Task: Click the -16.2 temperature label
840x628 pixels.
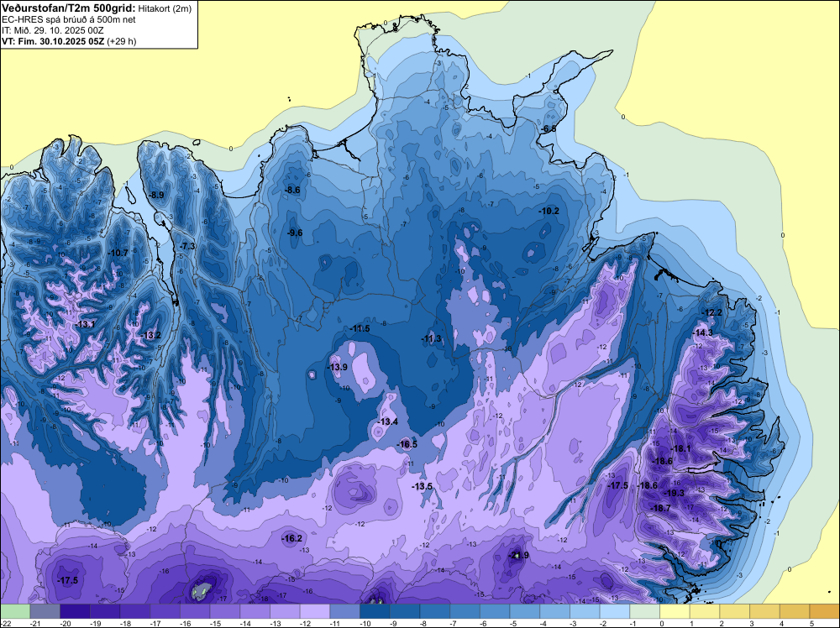Action: pyautogui.click(x=292, y=539)
